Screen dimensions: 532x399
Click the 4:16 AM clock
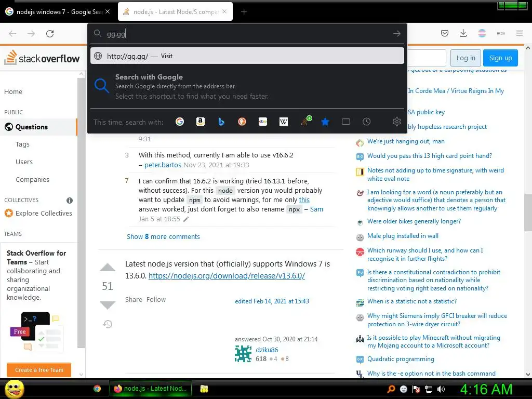[486, 389]
